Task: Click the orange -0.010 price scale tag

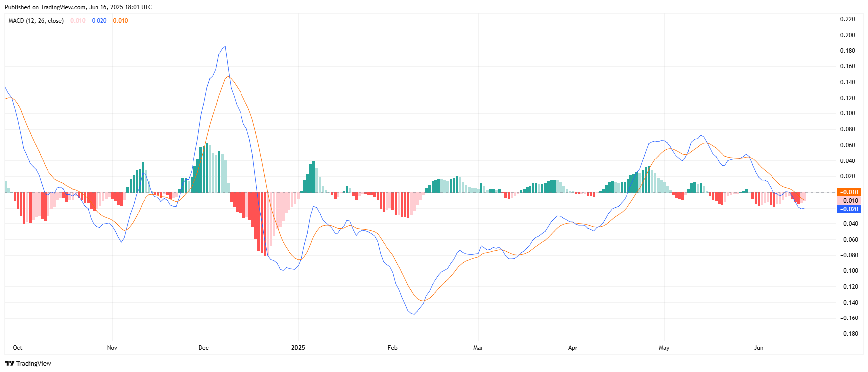Action: 849,192
